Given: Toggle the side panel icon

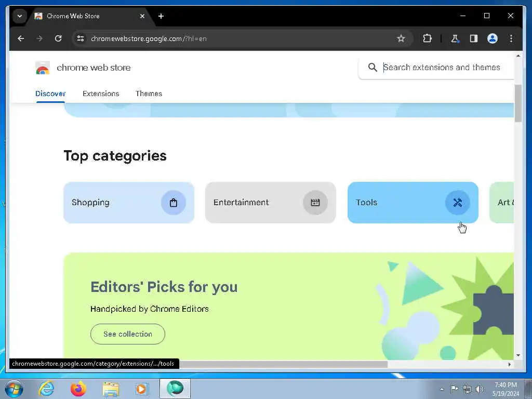Looking at the screenshot, I should pyautogui.click(x=474, y=38).
